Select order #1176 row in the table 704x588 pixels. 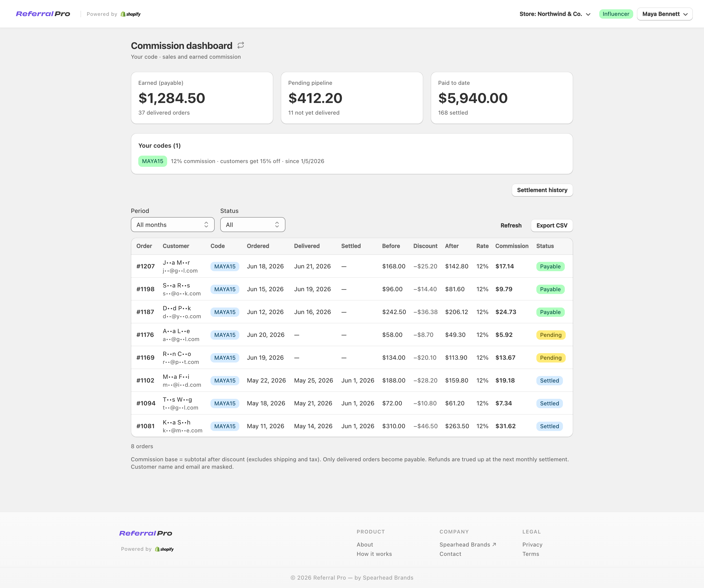click(352, 335)
